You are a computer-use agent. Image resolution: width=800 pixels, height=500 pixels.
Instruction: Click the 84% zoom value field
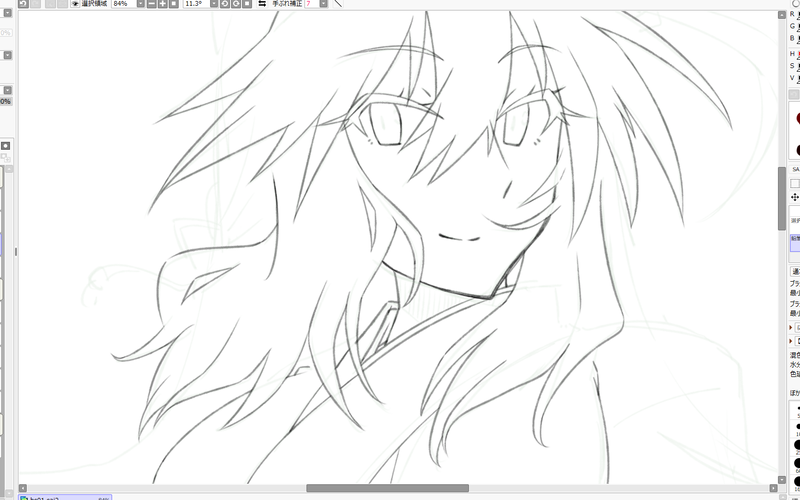[123, 3]
